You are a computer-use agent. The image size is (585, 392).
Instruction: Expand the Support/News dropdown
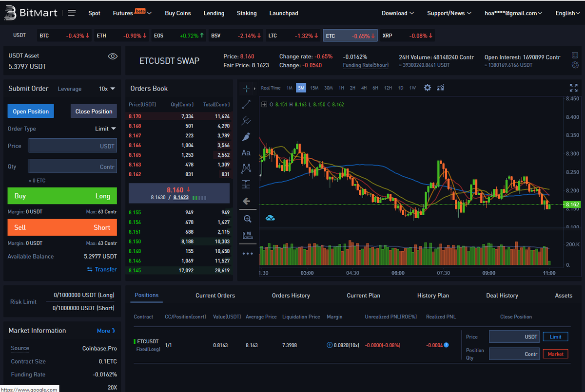[x=449, y=13]
